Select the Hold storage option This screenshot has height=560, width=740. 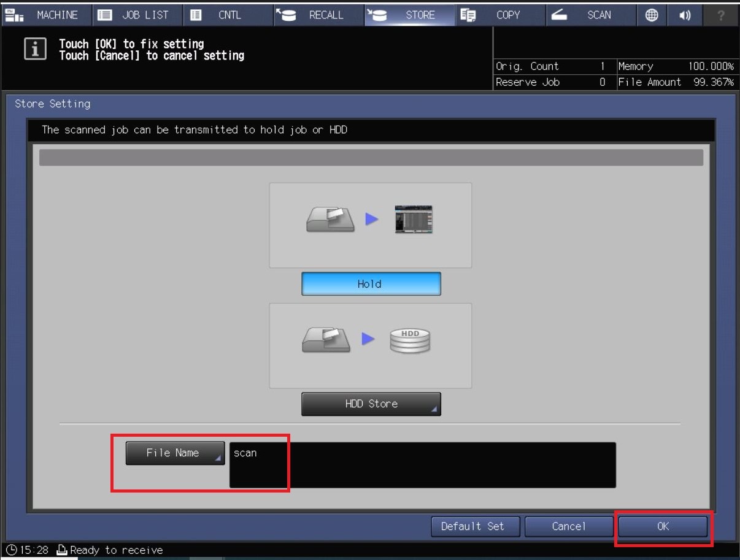click(x=371, y=284)
